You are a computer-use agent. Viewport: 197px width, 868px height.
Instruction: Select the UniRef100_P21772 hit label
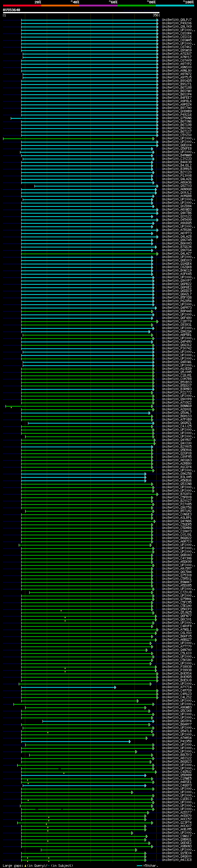(177, 393)
